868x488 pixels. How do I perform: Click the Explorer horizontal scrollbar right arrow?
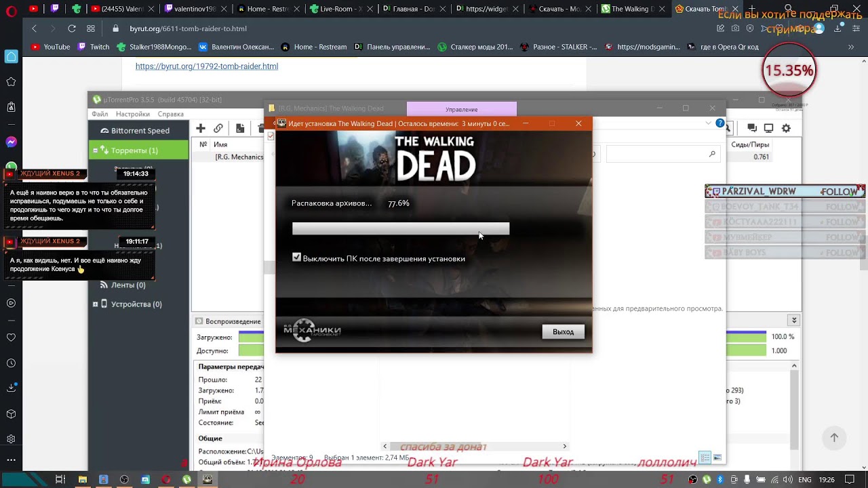pyautogui.click(x=564, y=446)
